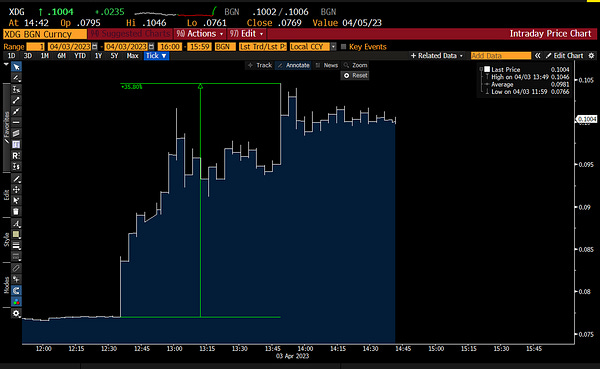Open the left toolbar settings gear
Image resolution: width=600 pixels, height=369 pixels.
tap(16, 313)
